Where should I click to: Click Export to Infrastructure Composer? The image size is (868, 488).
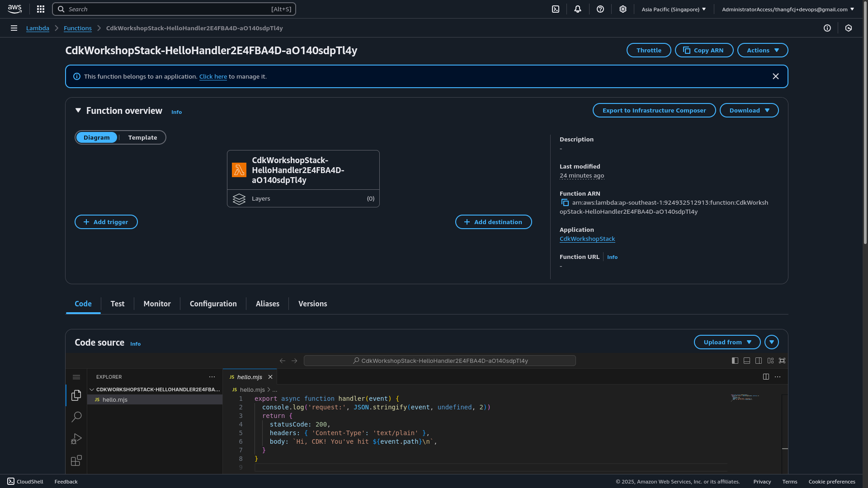[654, 110]
